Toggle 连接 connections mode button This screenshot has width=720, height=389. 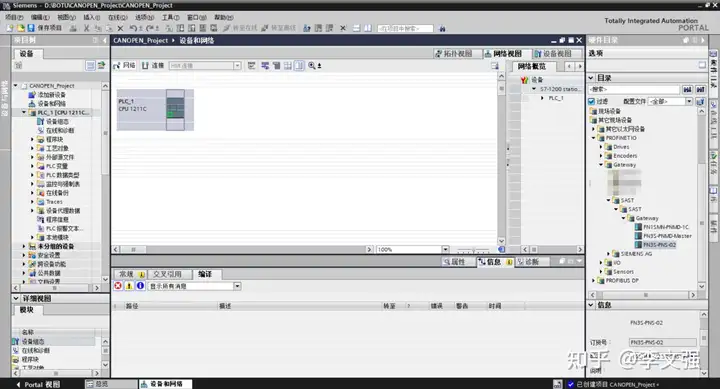tap(152, 66)
